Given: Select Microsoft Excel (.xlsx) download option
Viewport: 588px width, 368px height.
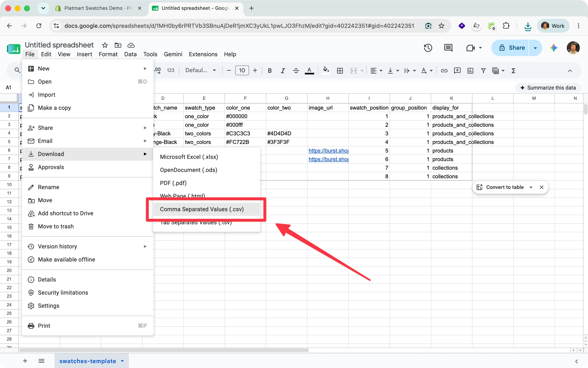Looking at the screenshot, I should (207, 157).
